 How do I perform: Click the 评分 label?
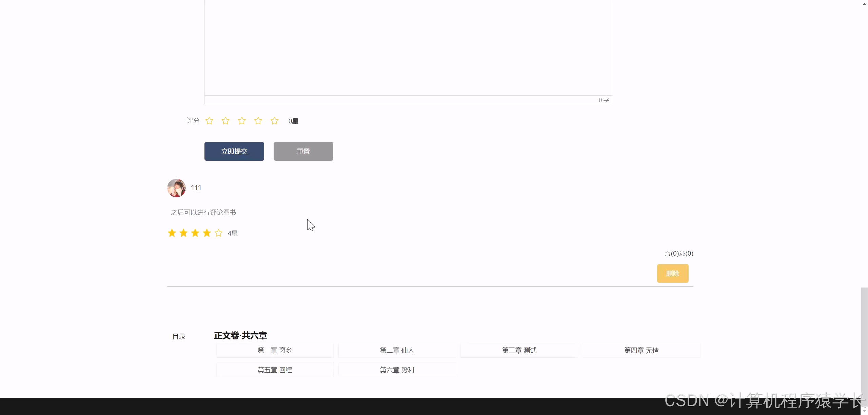[x=193, y=120]
